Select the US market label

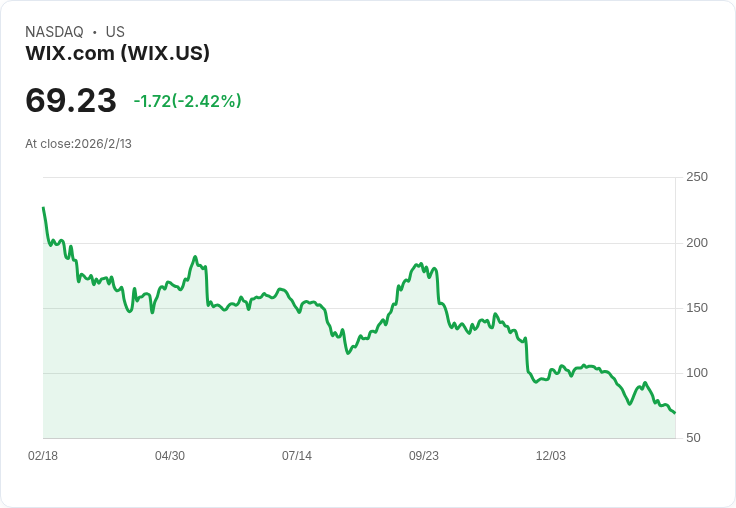pyautogui.click(x=115, y=32)
